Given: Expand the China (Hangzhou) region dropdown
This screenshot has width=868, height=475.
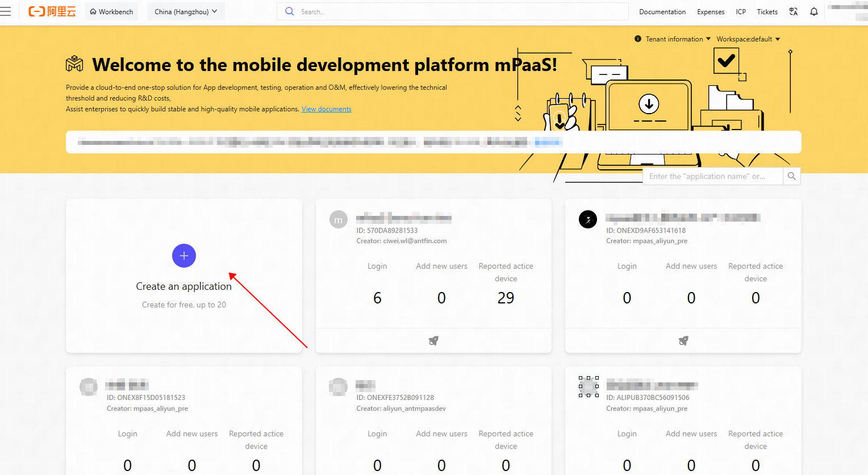Looking at the screenshot, I should click(x=186, y=11).
